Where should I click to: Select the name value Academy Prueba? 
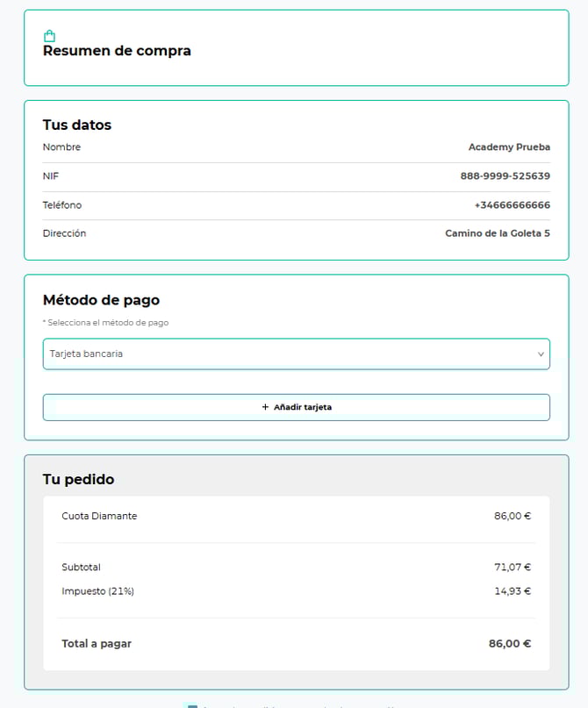pos(509,147)
